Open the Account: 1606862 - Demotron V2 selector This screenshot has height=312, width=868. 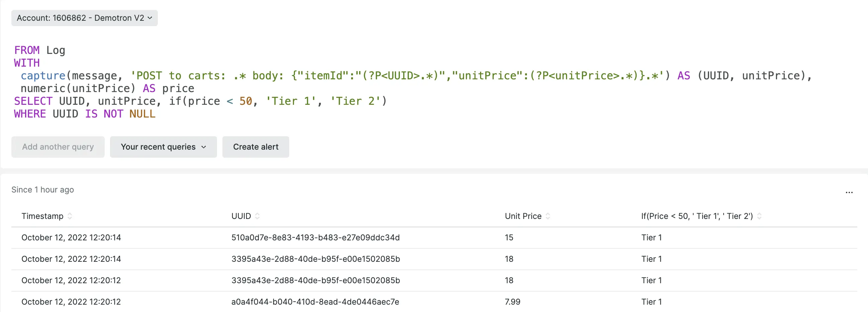(84, 18)
